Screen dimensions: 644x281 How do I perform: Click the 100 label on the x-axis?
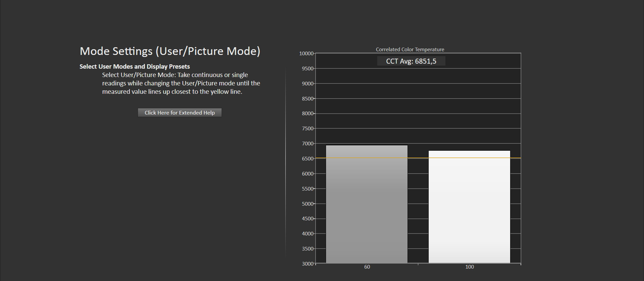point(470,267)
